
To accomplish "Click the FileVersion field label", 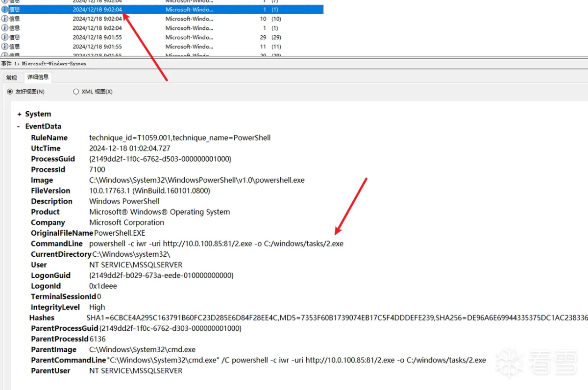I will click(50, 191).
